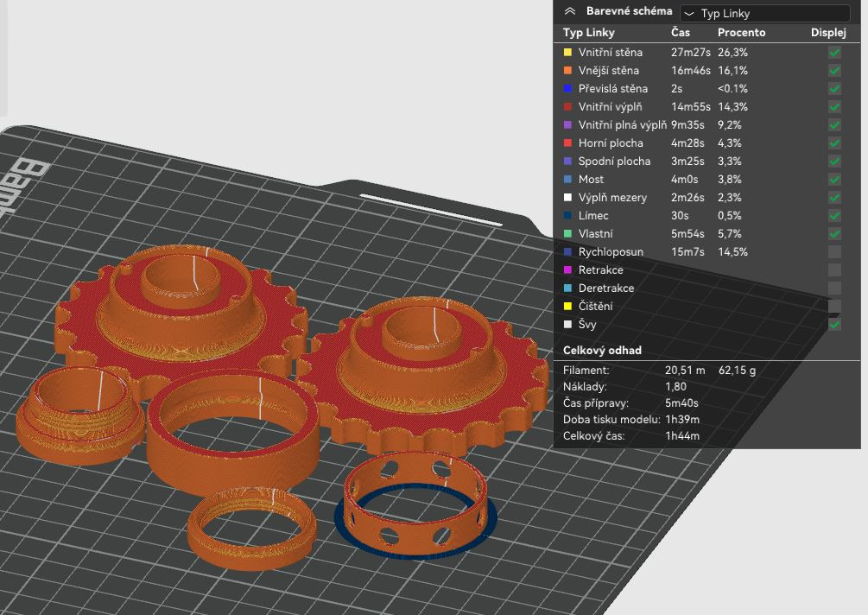Click the Procento column header
This screenshot has width=868, height=615.
(x=741, y=33)
